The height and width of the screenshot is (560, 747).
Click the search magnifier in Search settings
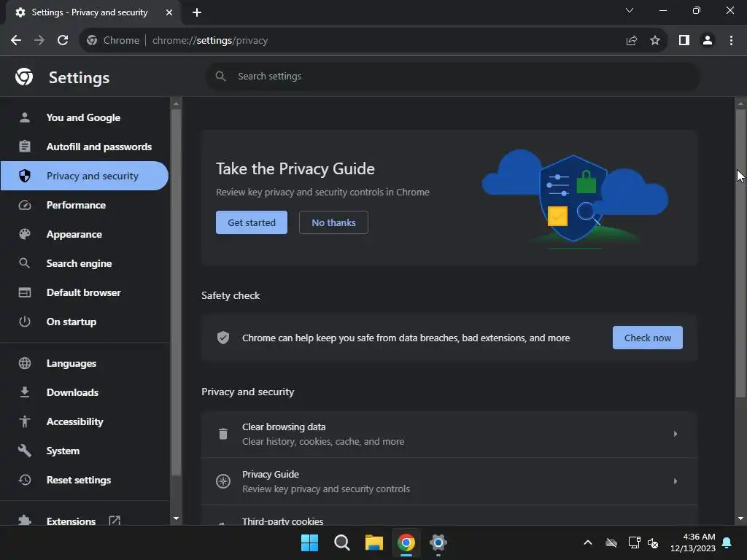(x=220, y=76)
